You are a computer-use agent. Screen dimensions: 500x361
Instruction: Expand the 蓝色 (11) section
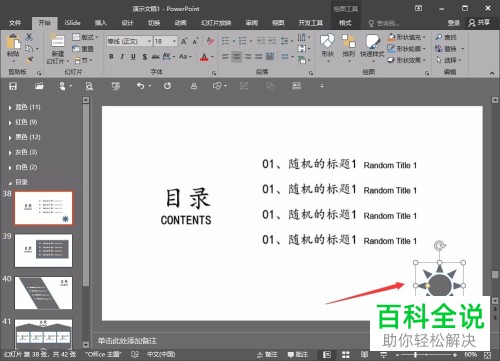(x=10, y=108)
